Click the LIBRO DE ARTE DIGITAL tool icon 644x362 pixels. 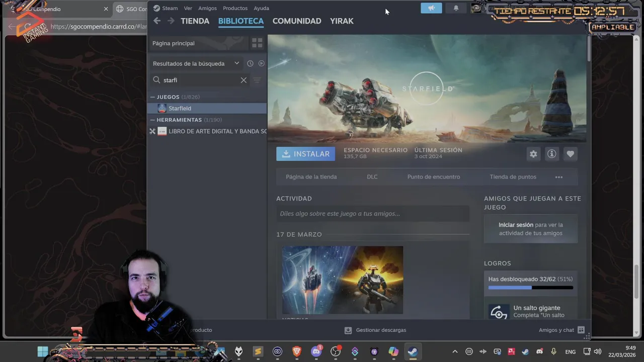(x=162, y=131)
